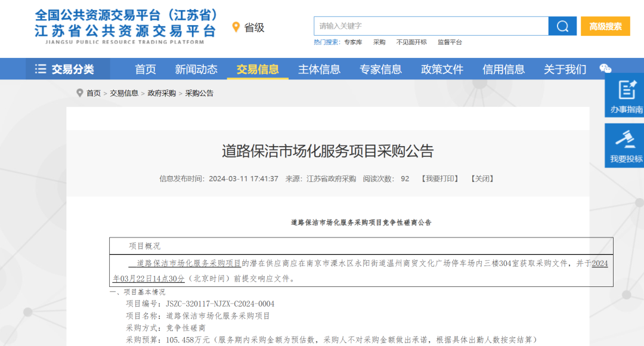Click the 省级 region label

[x=254, y=27]
